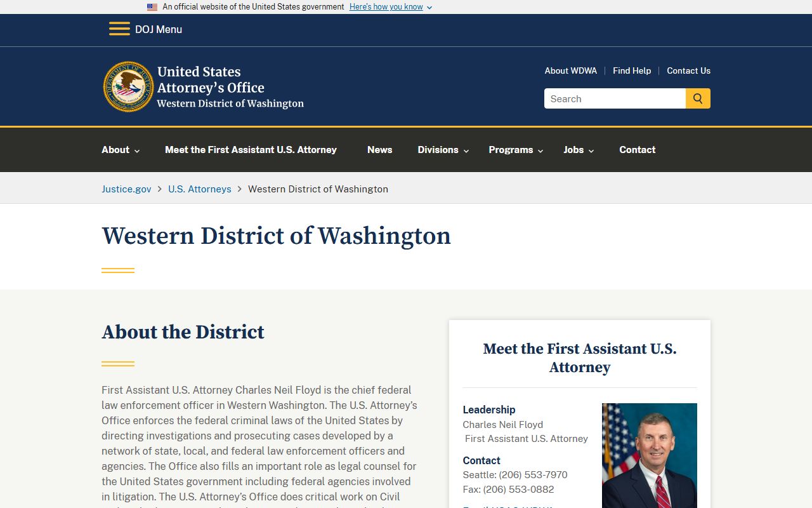Click the Fax number (206) 553-0882
The image size is (812, 508).
[519, 490]
